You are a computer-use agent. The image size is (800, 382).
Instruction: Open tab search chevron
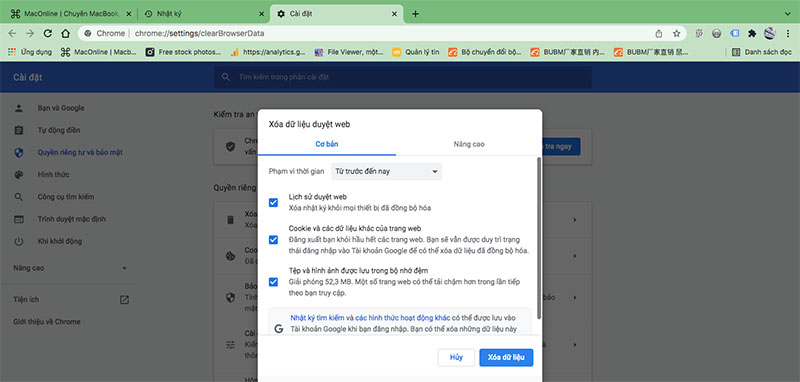(x=788, y=14)
